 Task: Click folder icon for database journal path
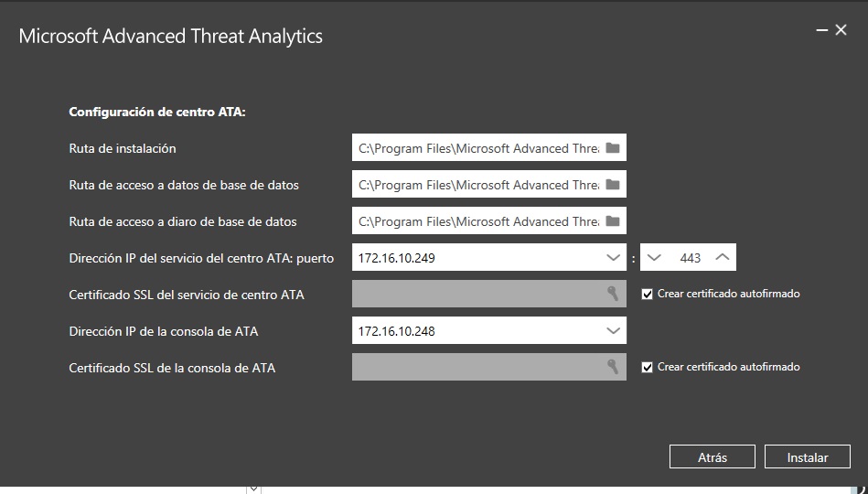(x=613, y=221)
